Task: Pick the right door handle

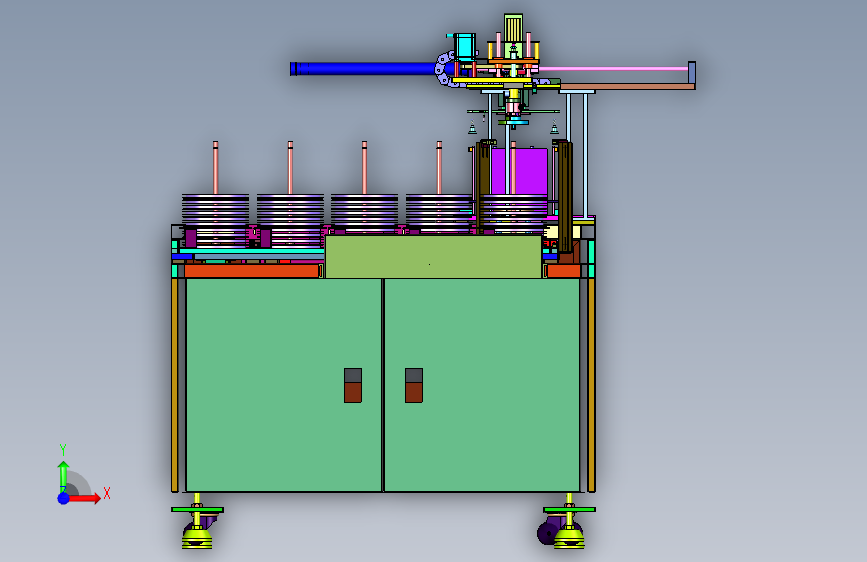Action: 414,386
